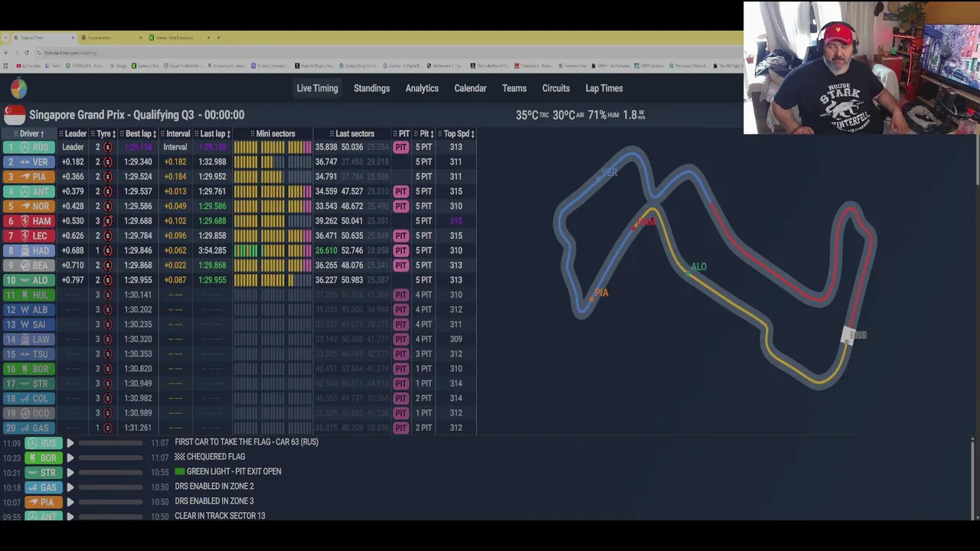Screen dimensions: 980x551
Task: Select the BEA driver badge in table
Action: click(x=28, y=266)
